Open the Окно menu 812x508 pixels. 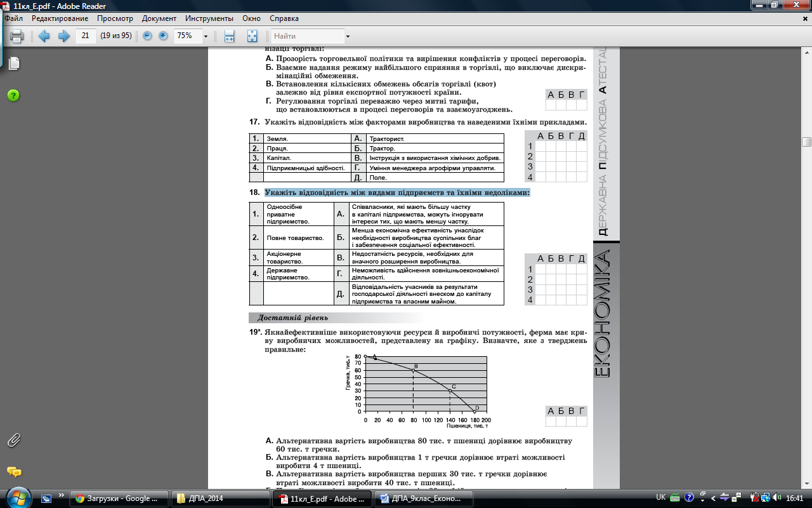(251, 19)
